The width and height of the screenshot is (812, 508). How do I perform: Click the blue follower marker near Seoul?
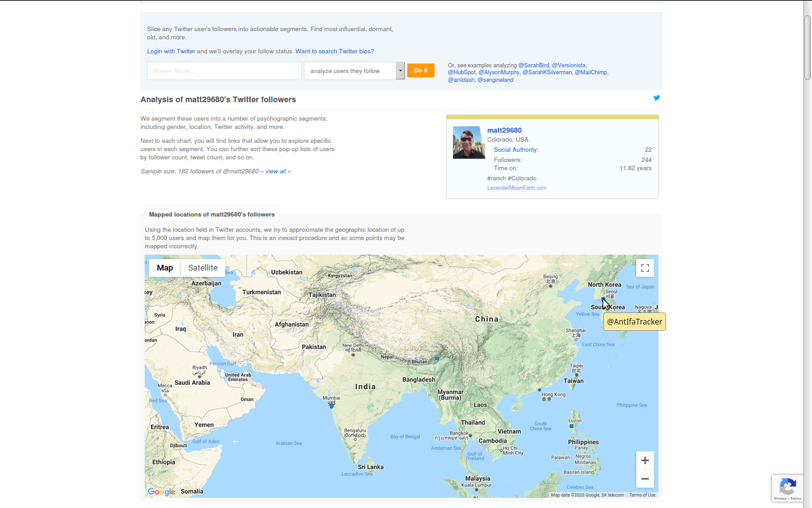coord(603,299)
